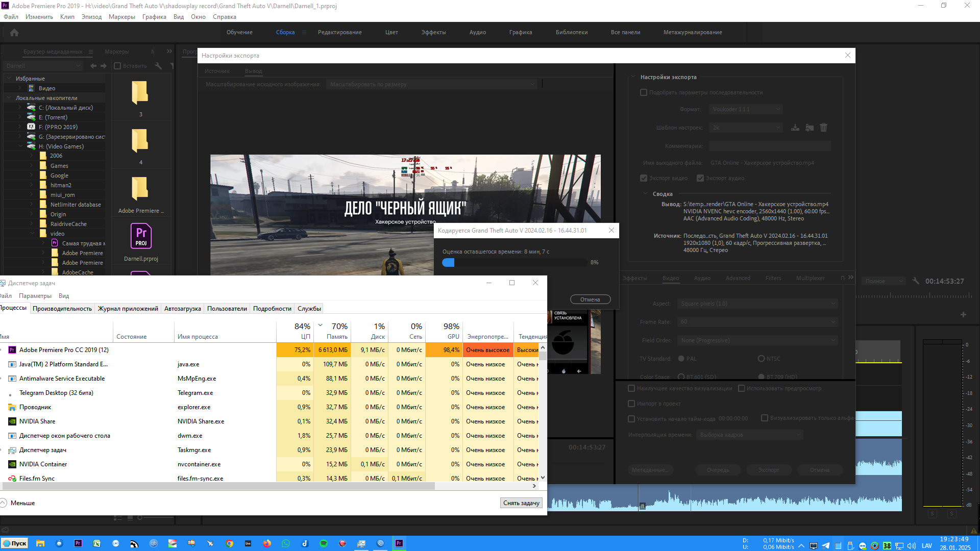
Task: Click the Home icon in Premiere
Action: (x=14, y=33)
